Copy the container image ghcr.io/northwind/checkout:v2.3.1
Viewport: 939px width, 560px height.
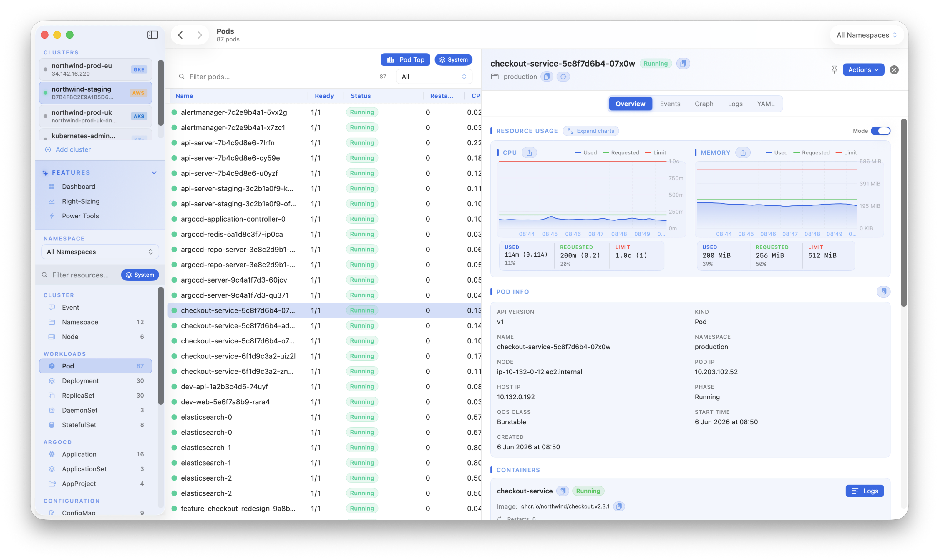coord(618,506)
